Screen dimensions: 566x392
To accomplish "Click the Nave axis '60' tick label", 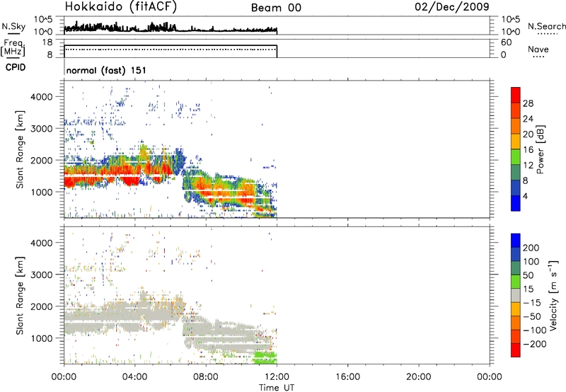I will 507,42.
